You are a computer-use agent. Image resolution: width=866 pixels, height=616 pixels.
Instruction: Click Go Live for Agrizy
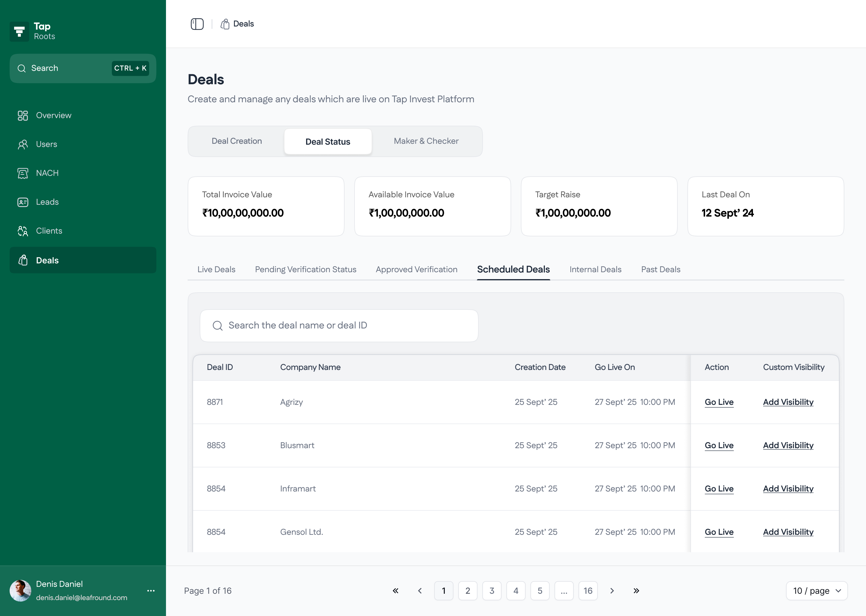719,402
